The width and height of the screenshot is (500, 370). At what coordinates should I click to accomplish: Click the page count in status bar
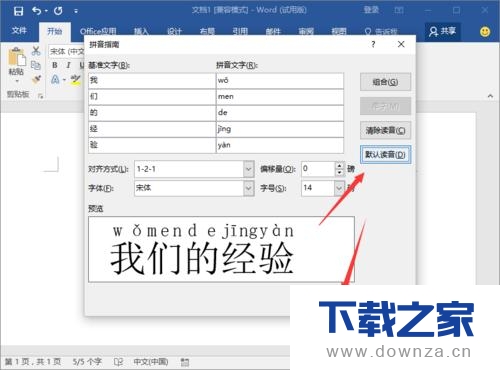[33, 362]
